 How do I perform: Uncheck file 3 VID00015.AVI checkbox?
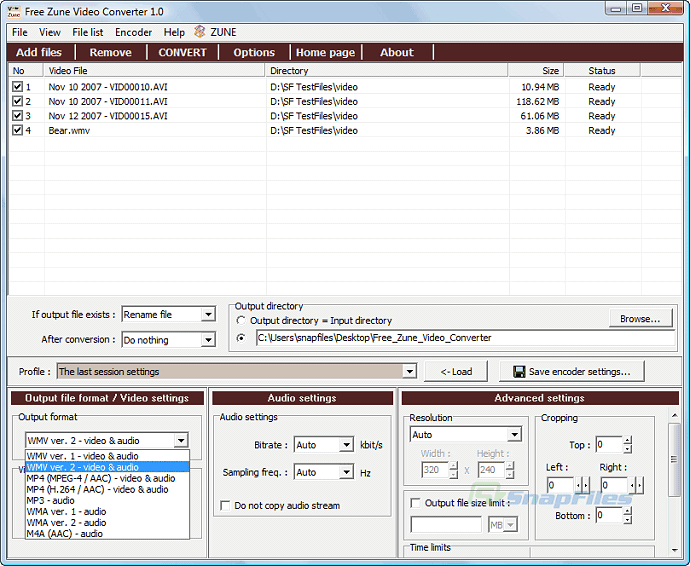pos(17,115)
